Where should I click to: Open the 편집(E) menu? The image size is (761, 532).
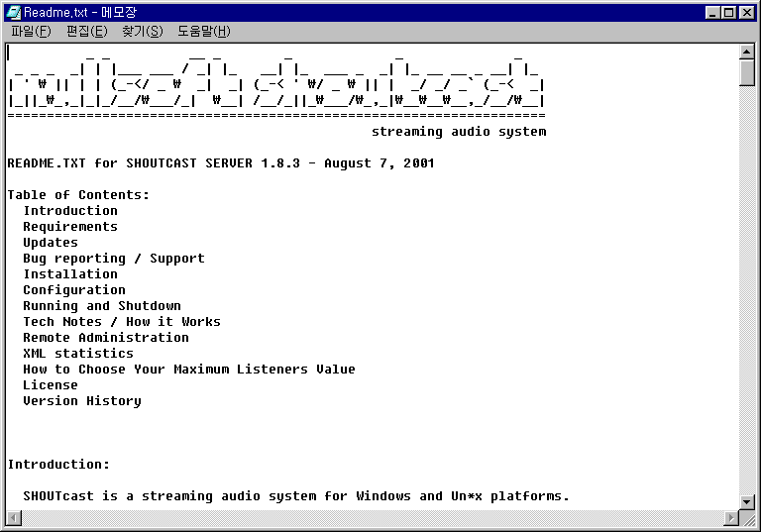[87, 32]
